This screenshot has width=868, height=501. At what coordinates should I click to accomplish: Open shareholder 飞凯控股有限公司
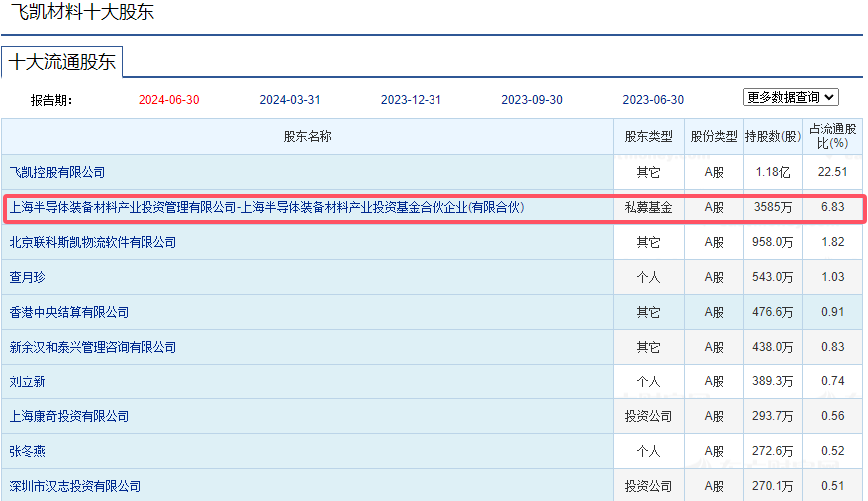(x=57, y=172)
